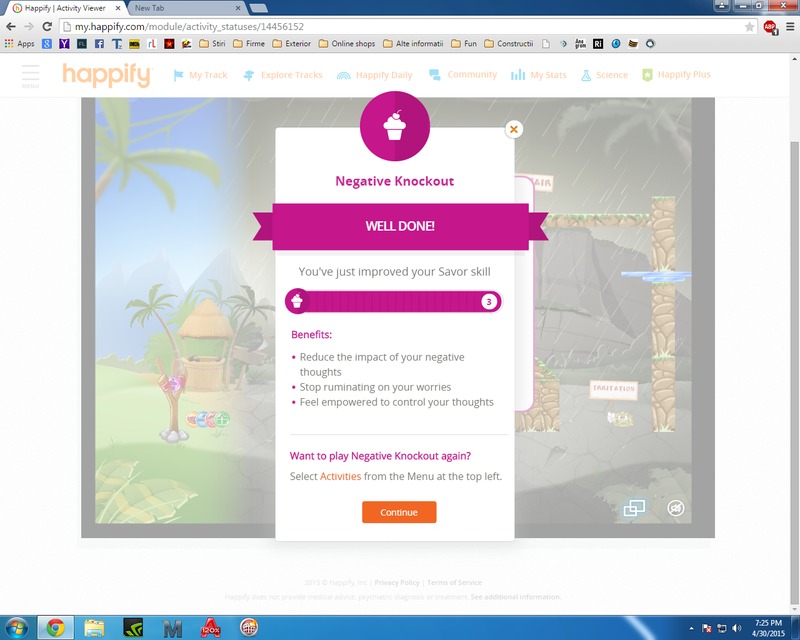
Task: Click the TRRITATION sign in the game
Action: (x=614, y=389)
